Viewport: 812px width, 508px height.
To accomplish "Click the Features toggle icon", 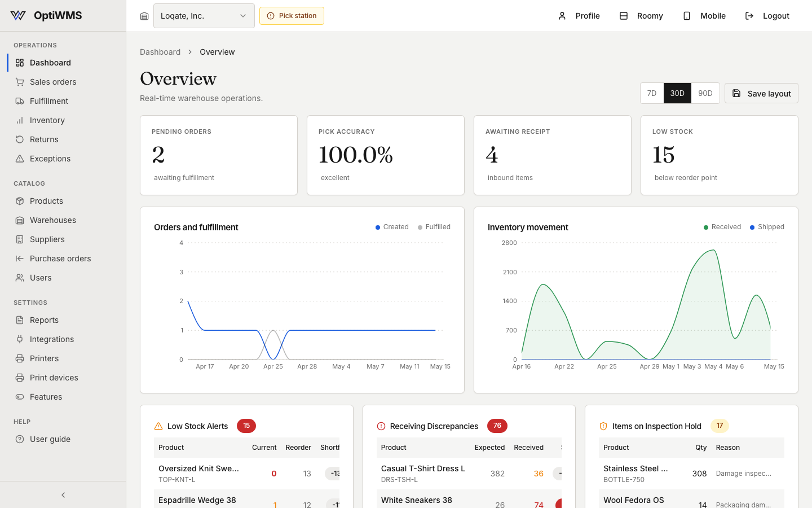I will (x=20, y=397).
